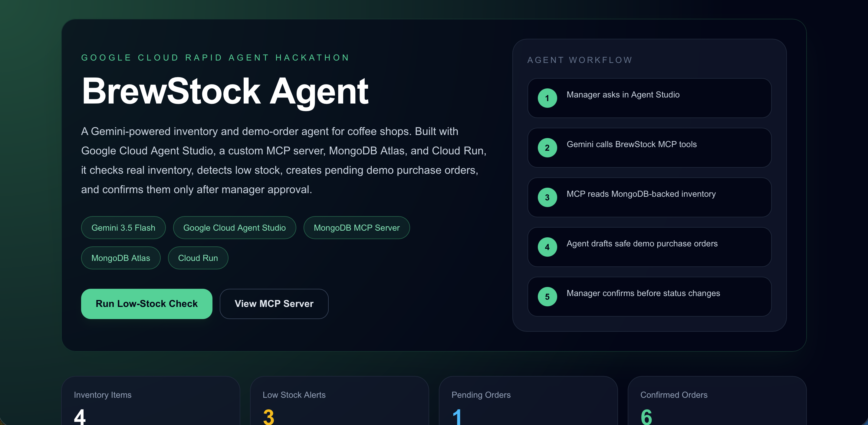868x425 pixels.
Task: Open the View MCP Server button
Action: point(274,304)
